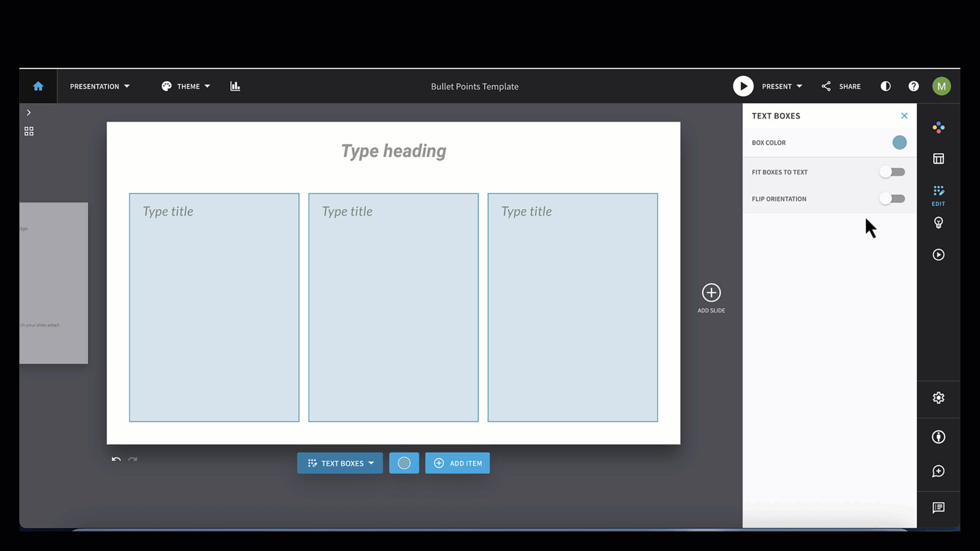Expand the slide sidebar chevron
This screenshot has height=551, width=980.
click(29, 112)
